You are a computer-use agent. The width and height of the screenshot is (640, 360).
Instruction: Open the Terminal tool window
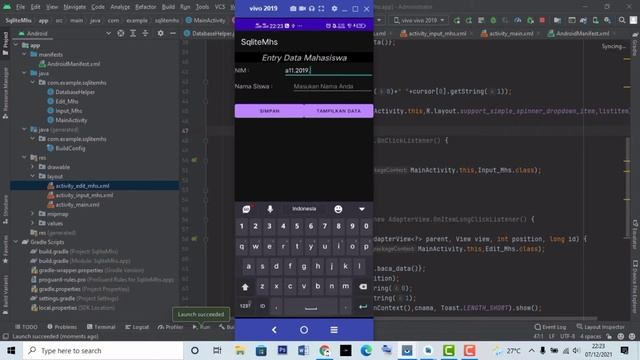(x=101, y=327)
